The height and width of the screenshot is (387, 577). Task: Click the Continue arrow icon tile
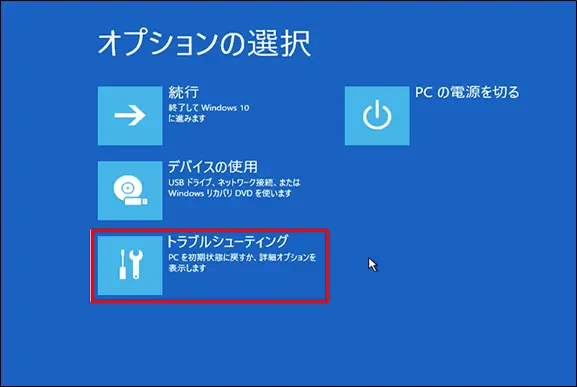[x=130, y=116]
